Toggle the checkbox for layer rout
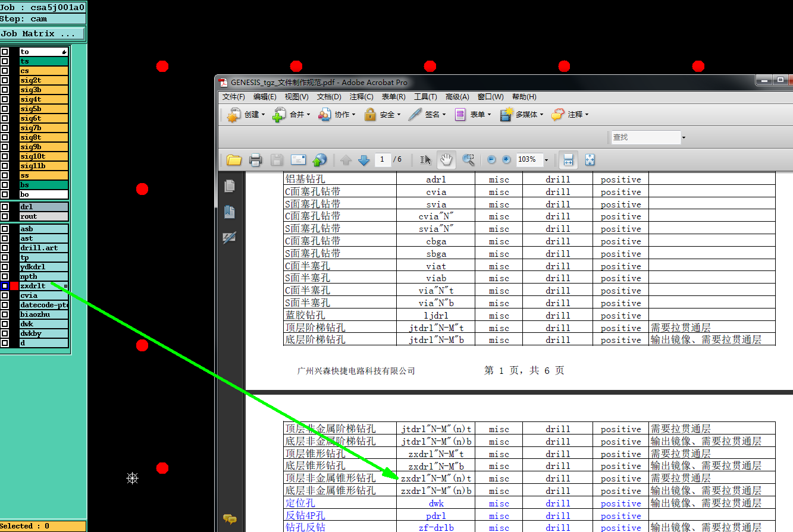 (5, 216)
